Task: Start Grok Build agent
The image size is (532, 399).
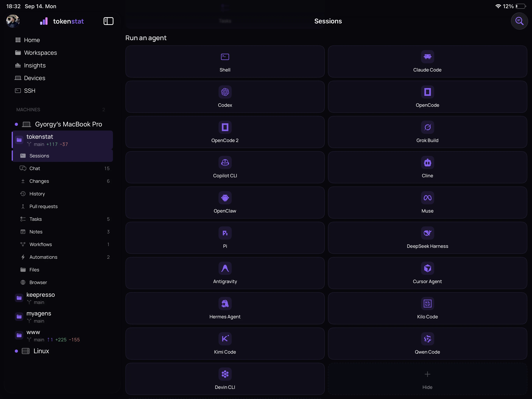Action: (427, 132)
